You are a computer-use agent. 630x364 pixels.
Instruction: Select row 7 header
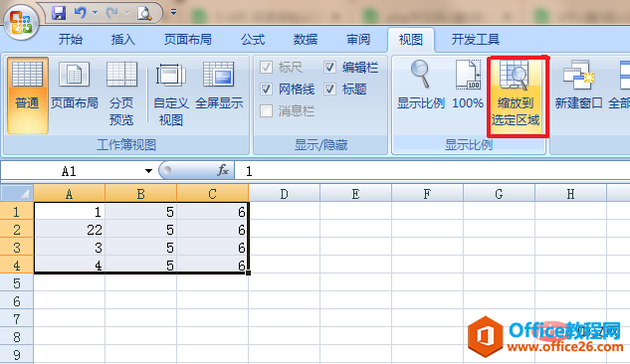click(17, 318)
